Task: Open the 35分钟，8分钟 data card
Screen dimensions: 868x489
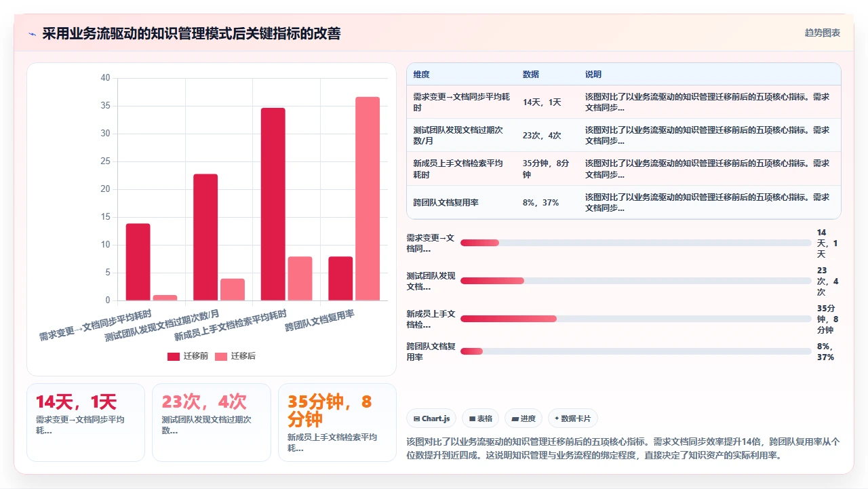Action: pos(337,423)
